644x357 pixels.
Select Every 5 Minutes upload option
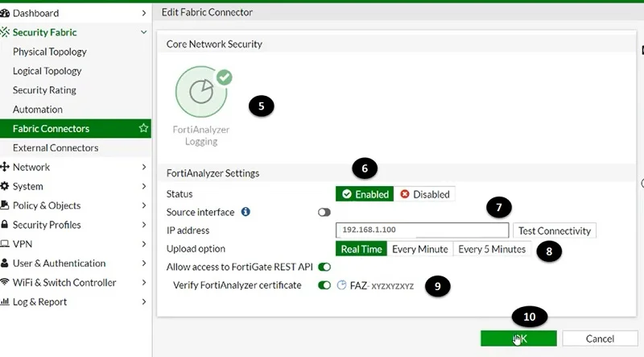492,249
